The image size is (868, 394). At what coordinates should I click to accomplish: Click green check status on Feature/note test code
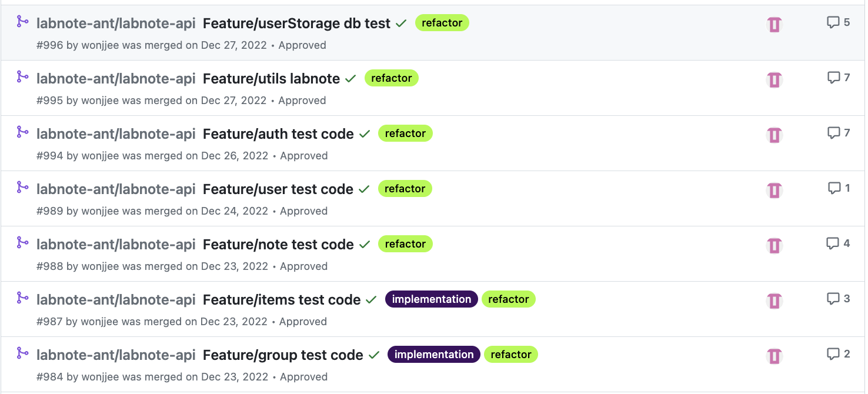[365, 245]
